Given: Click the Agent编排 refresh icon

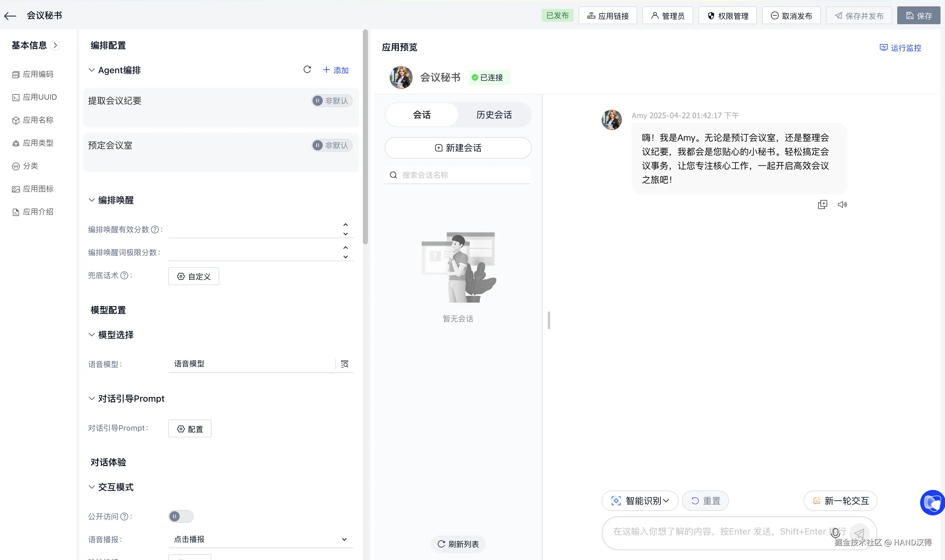Looking at the screenshot, I should pos(307,69).
